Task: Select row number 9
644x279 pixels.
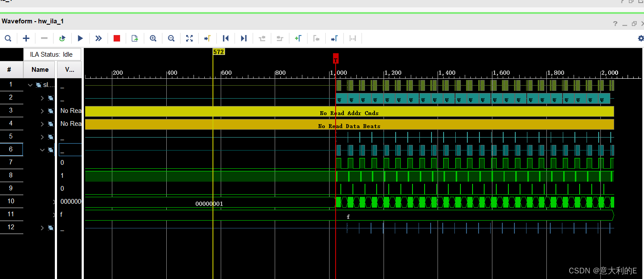Action: click(x=11, y=188)
